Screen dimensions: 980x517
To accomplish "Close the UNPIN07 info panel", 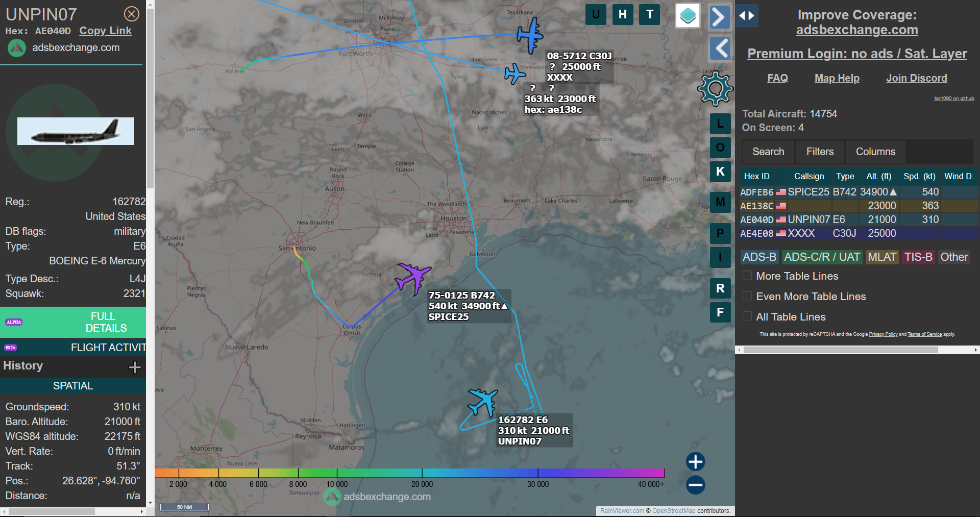I will 132,14.
